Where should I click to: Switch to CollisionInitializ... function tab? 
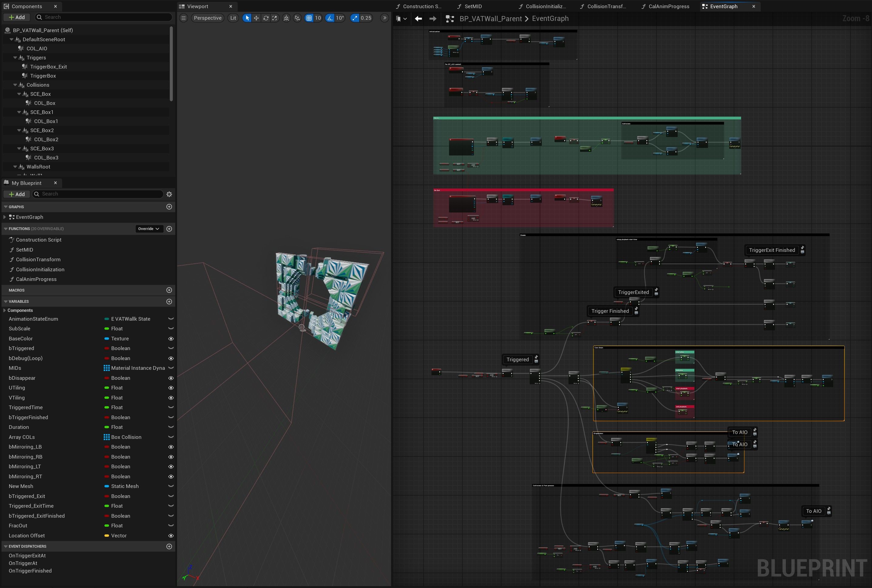coord(546,6)
